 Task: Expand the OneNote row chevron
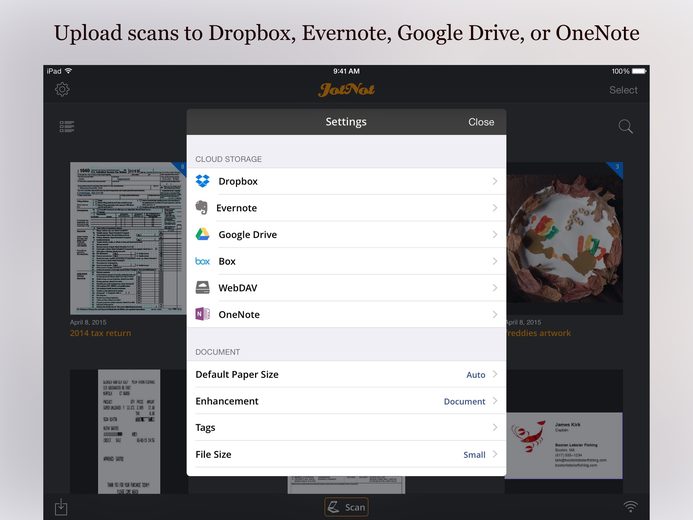[495, 314]
